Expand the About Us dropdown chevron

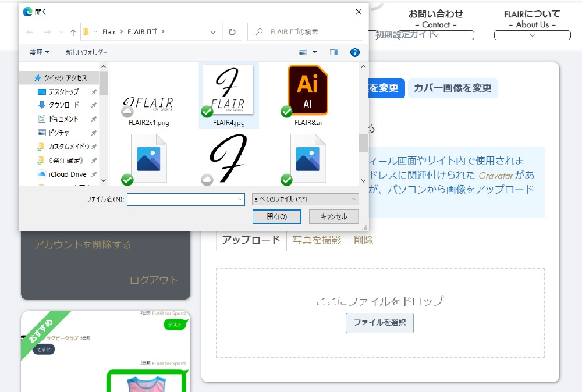pyautogui.click(x=533, y=35)
